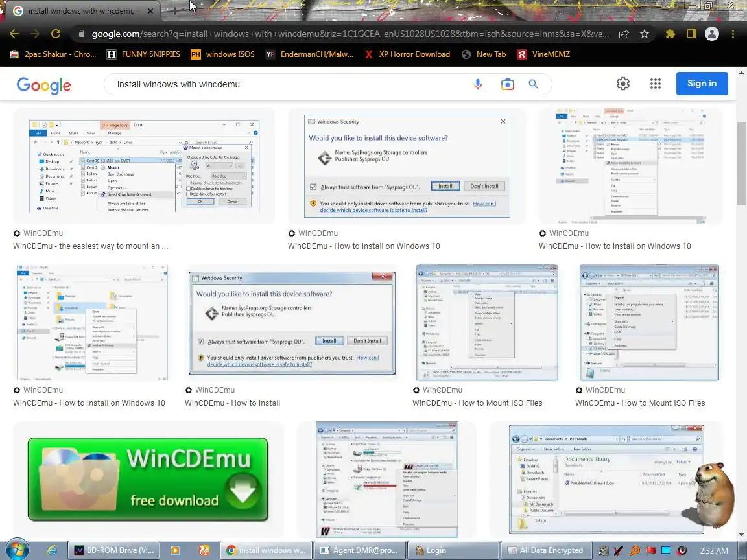The height and width of the screenshot is (560, 747).
Task: Click the page vertical scrollbar thumb
Action: pyautogui.click(x=741, y=163)
